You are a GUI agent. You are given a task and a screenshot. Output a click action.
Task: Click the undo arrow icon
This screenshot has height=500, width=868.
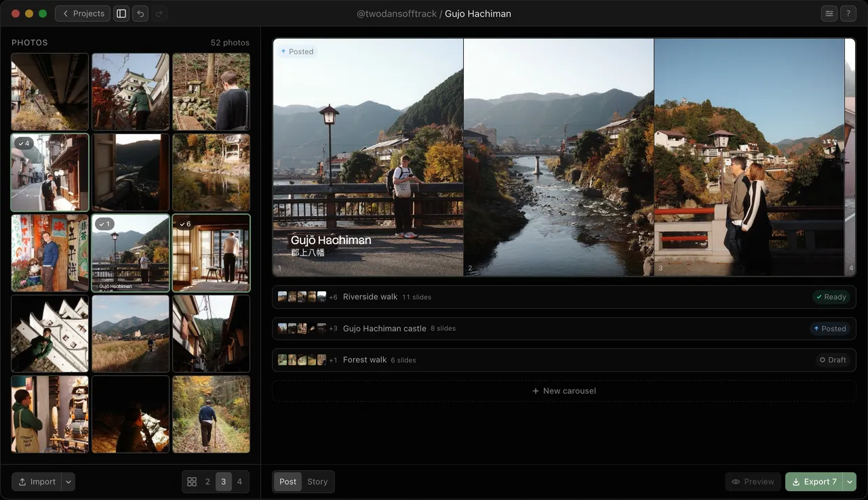pos(140,14)
